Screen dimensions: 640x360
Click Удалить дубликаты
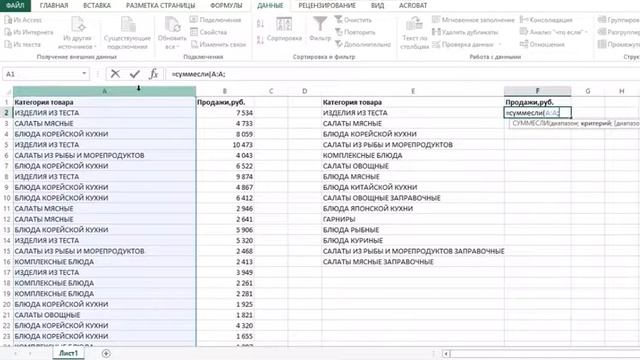pyautogui.click(x=465, y=32)
